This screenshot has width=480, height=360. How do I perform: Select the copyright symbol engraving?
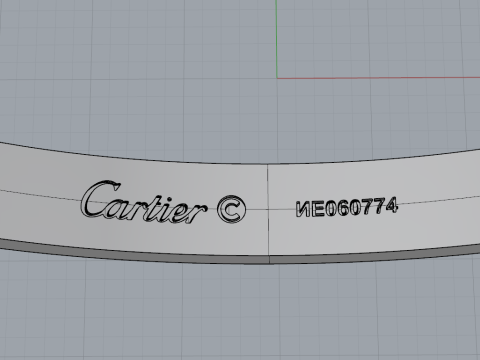pyautogui.click(x=231, y=209)
